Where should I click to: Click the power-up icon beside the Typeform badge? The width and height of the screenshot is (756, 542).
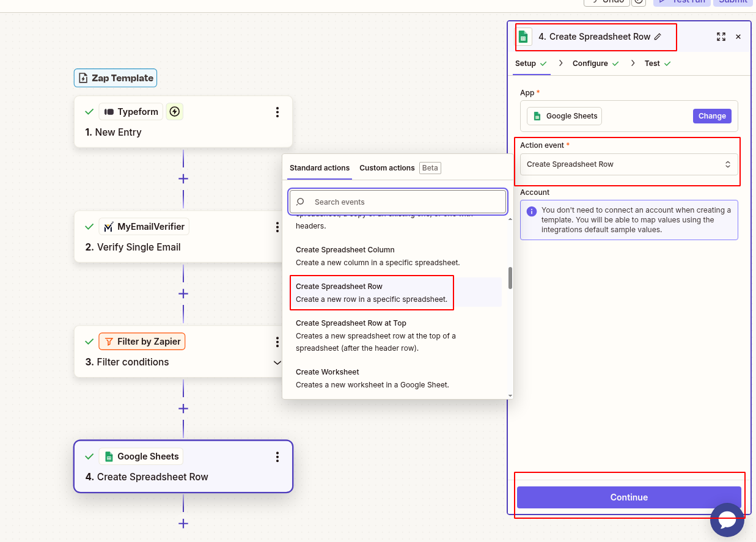point(174,111)
